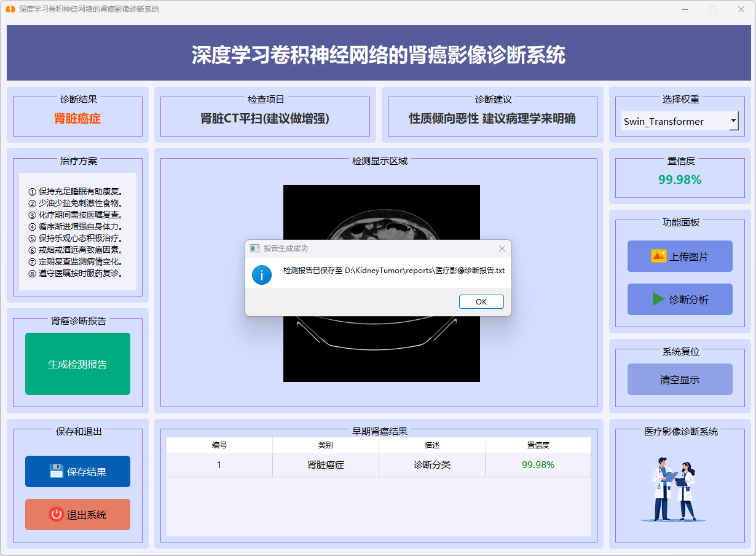Click the floppy disk icon on 保存结果
The height and width of the screenshot is (556, 756).
pyautogui.click(x=57, y=472)
